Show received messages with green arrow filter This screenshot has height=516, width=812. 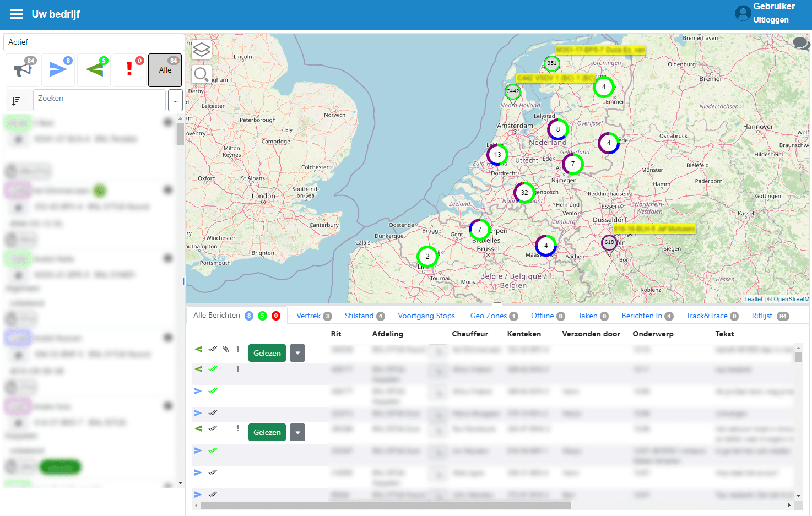(94, 70)
